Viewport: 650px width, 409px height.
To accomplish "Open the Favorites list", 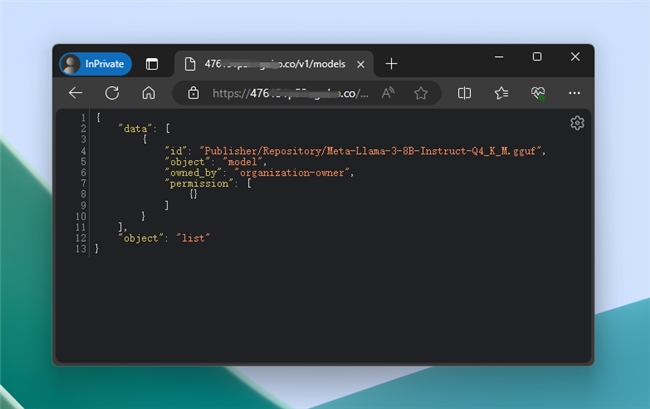I will tap(501, 93).
